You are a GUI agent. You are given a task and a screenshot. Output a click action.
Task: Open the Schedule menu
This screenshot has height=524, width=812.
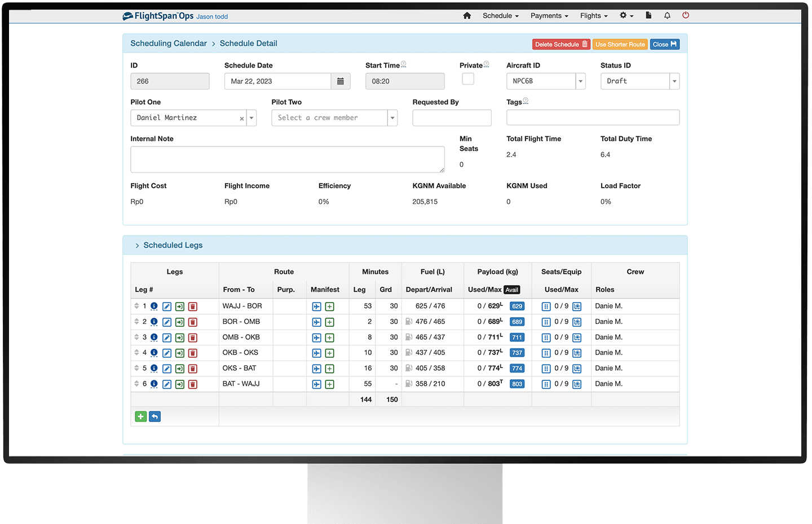point(501,16)
